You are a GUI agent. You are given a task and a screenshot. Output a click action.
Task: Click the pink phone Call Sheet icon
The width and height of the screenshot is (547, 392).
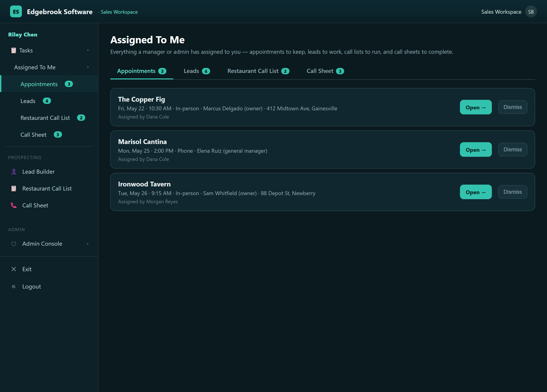14,205
